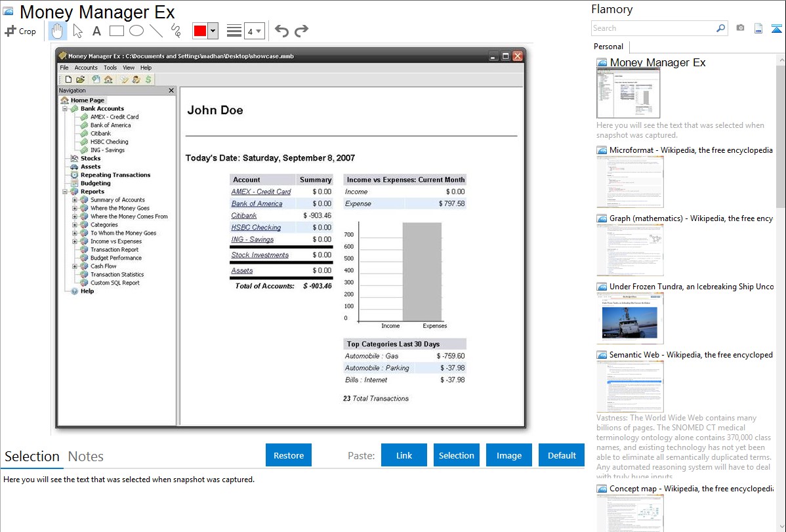Viewport: 786px width, 532px height.
Task: Select the text annotation tool
Action: 96,31
